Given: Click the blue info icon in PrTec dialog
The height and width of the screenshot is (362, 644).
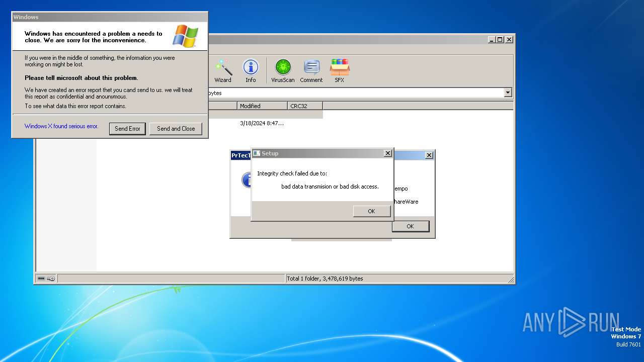Looking at the screenshot, I should pyautogui.click(x=246, y=179).
